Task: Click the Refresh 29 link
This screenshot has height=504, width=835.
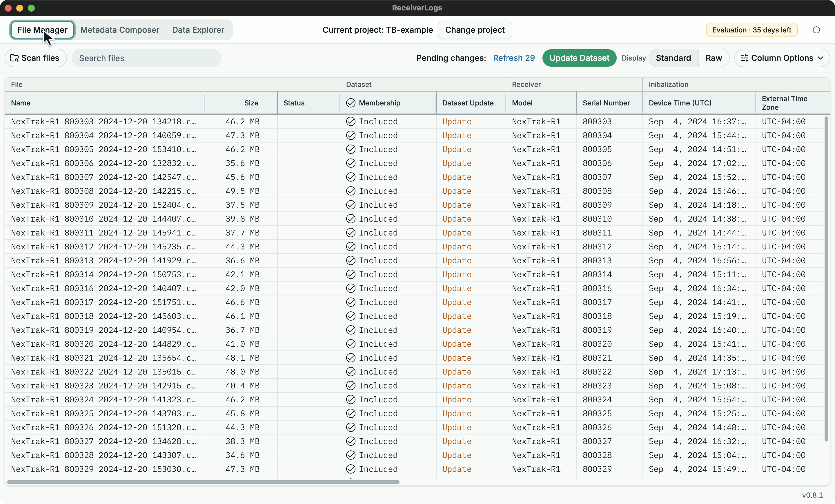Action: point(514,58)
